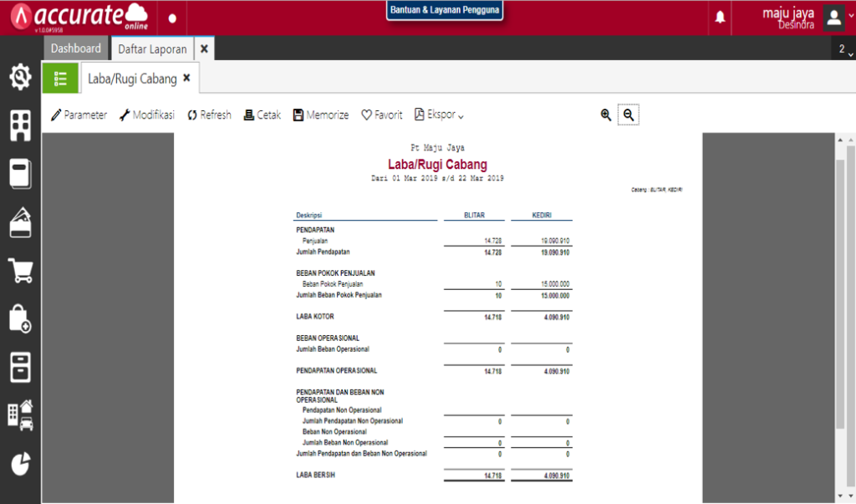Add report to Favorit

click(381, 115)
